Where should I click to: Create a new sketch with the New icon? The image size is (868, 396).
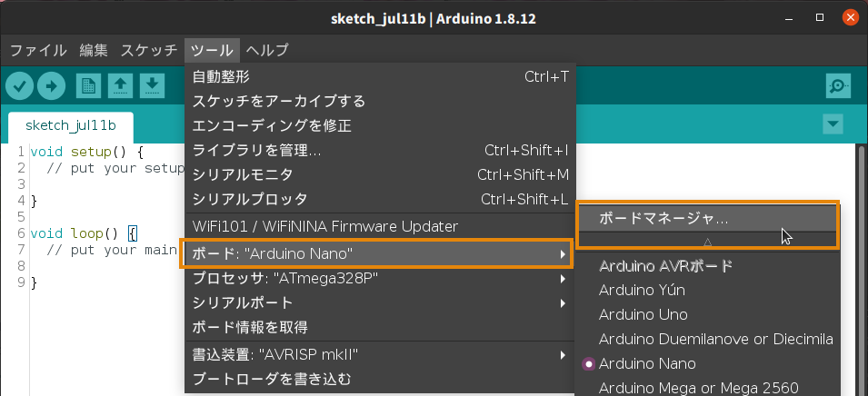88,86
